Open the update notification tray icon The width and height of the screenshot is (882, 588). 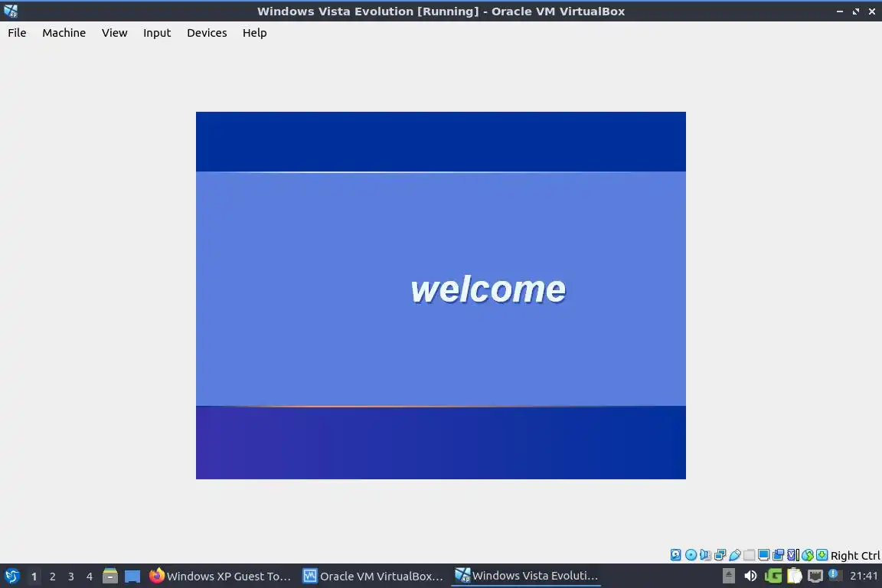(x=835, y=575)
